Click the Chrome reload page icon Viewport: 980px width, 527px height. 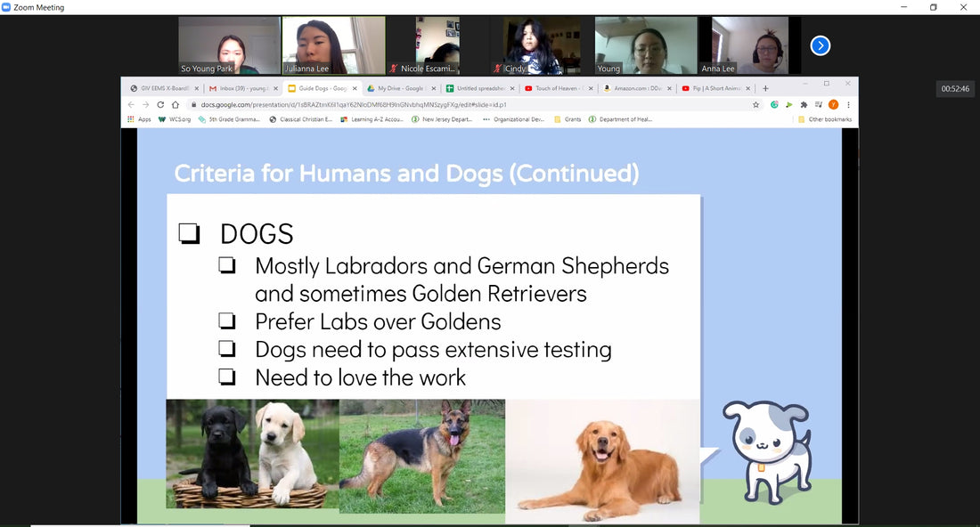[x=160, y=104]
